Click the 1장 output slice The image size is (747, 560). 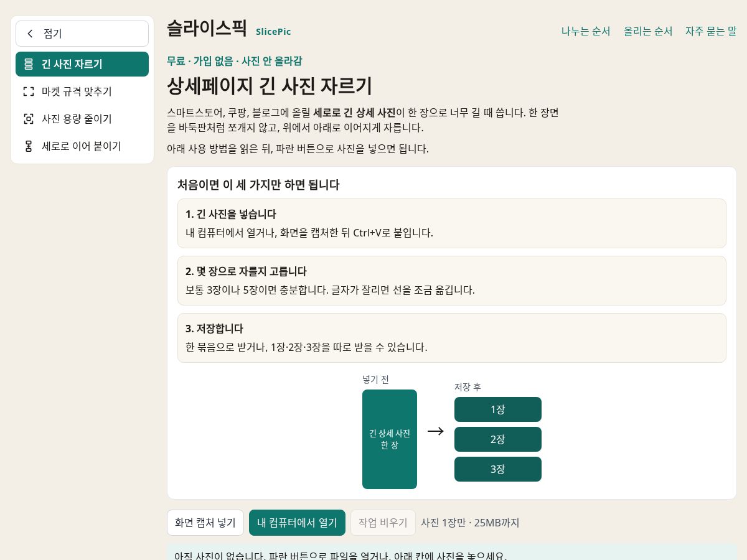point(498,409)
